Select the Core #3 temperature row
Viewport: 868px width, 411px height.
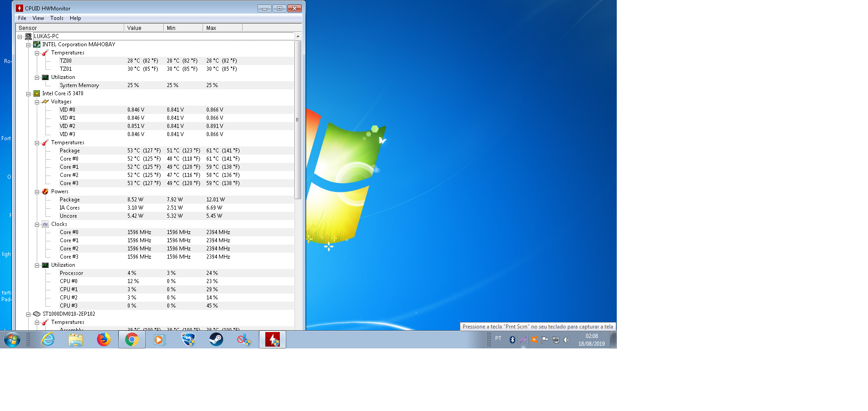point(155,183)
